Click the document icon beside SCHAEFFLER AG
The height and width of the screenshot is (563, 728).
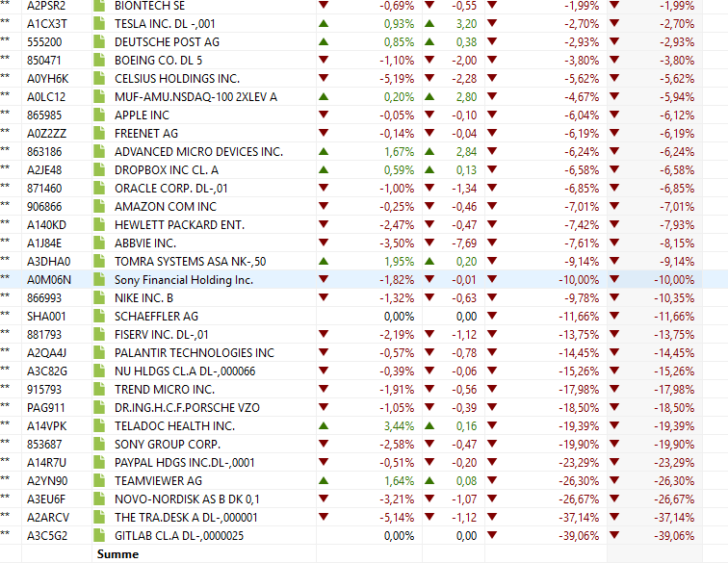point(99,316)
